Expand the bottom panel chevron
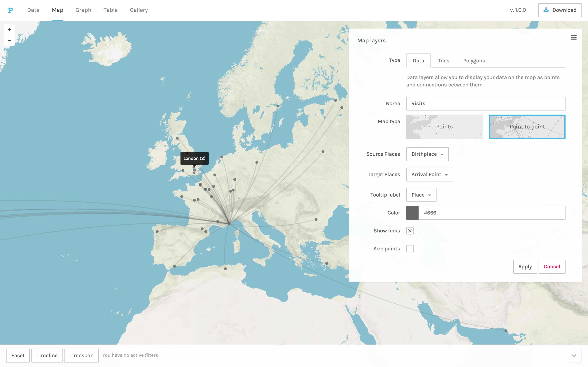Screen dimensions: 588x367 574,356
